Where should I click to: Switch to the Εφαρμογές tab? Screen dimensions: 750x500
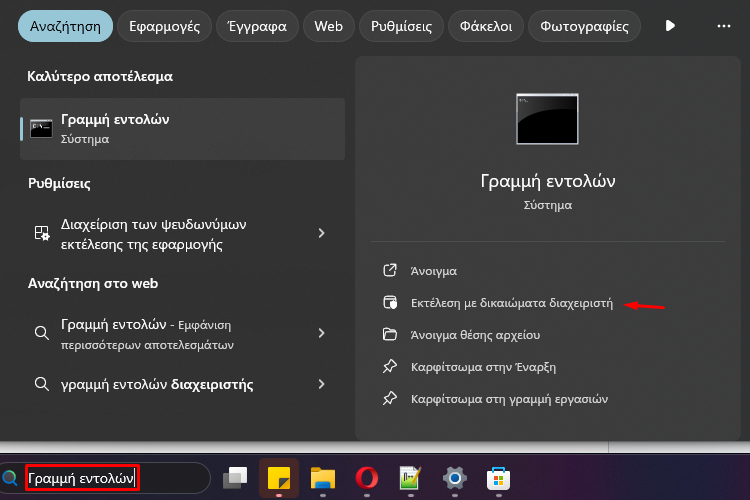(x=165, y=26)
